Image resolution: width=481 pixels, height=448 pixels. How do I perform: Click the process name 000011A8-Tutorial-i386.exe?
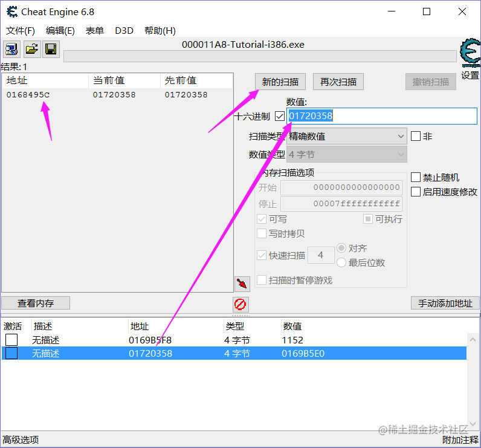click(243, 45)
